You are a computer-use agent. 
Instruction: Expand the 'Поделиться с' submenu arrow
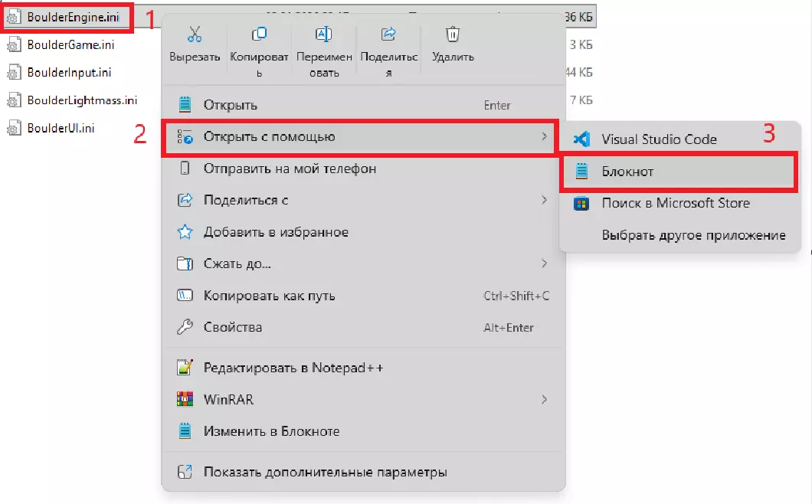pos(544,200)
